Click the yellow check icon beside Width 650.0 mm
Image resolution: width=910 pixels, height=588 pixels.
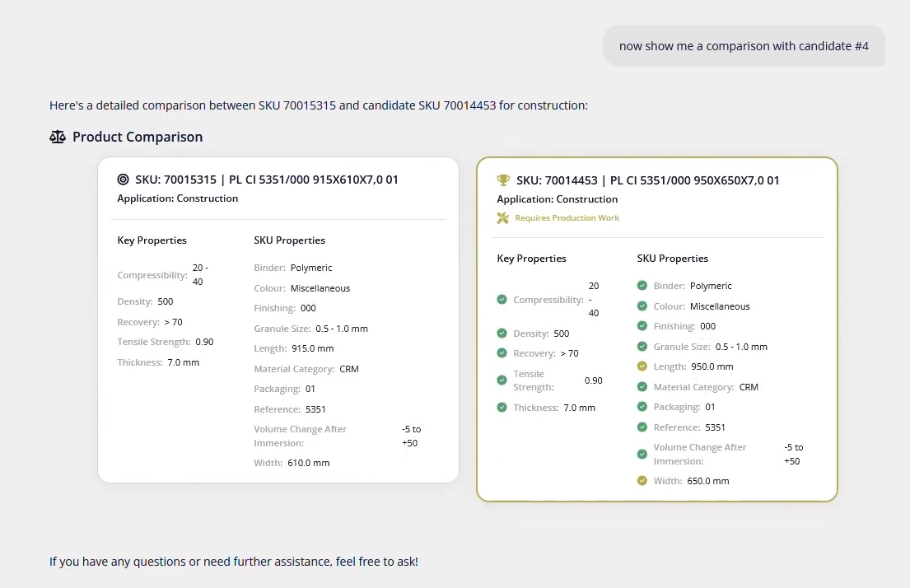642,481
